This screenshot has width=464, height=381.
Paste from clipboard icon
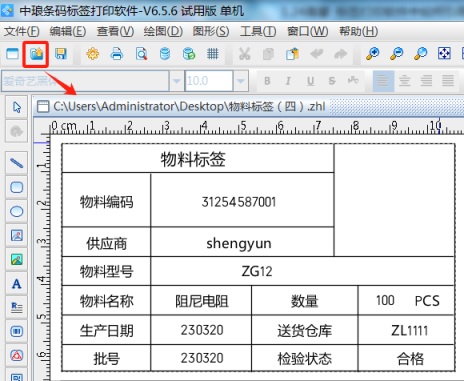pyautogui.click(x=292, y=54)
